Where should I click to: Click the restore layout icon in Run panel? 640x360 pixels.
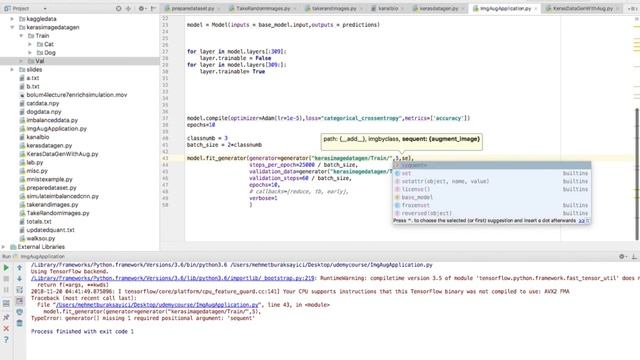pos(6,304)
